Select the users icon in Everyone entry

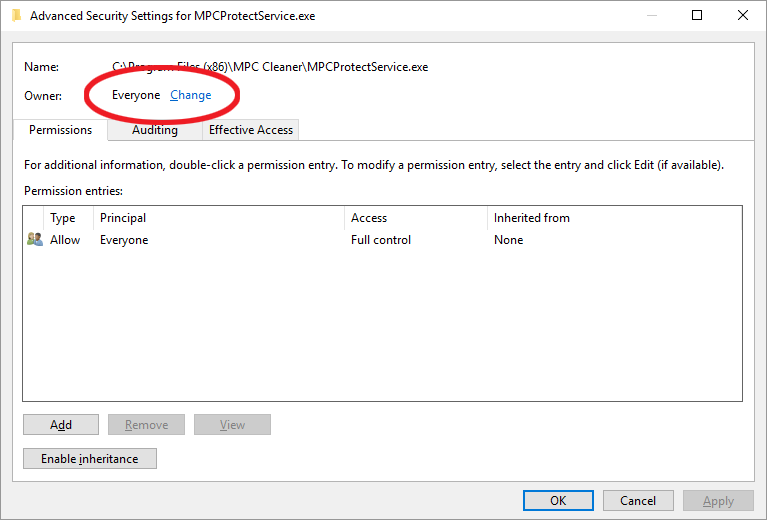tap(35, 239)
